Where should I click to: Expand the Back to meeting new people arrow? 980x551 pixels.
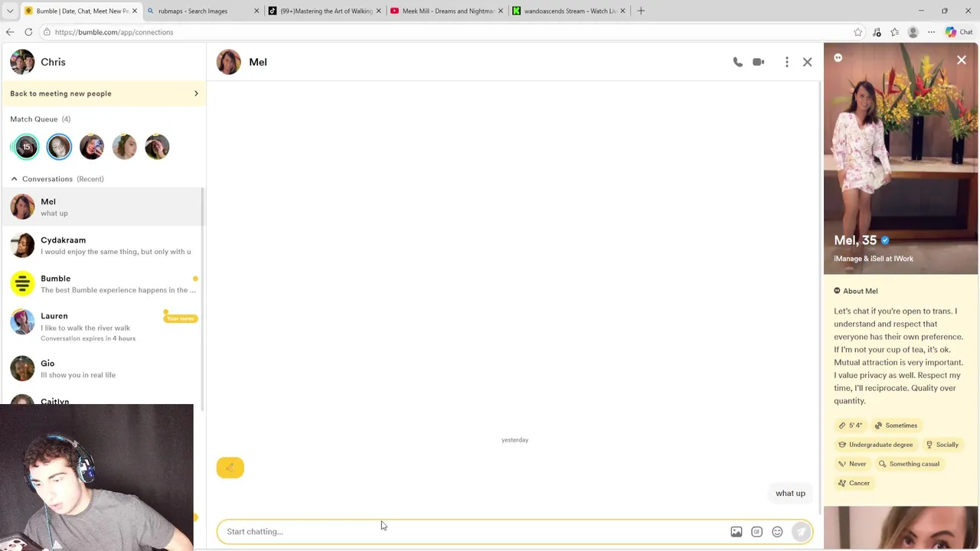[196, 93]
